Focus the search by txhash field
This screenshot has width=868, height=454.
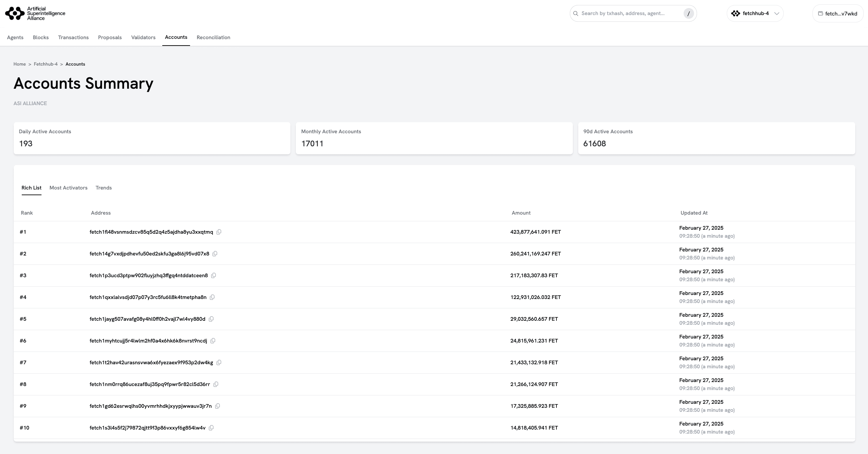[x=627, y=13]
